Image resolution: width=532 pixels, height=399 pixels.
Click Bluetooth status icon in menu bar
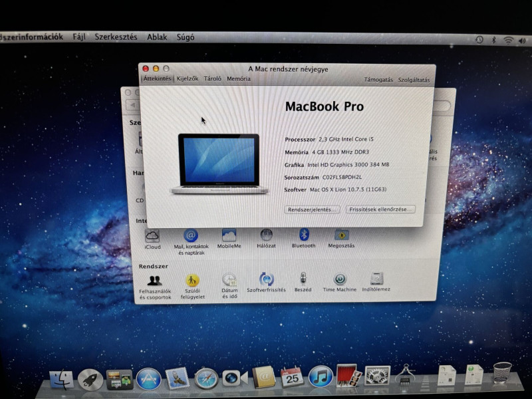pos(493,40)
